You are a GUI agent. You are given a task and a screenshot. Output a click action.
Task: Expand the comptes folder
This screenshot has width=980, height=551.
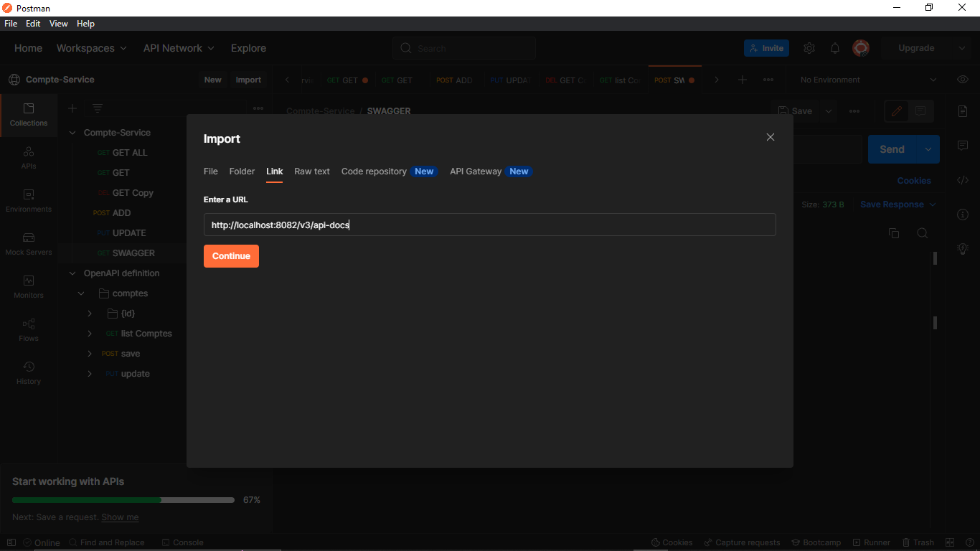[x=80, y=293]
